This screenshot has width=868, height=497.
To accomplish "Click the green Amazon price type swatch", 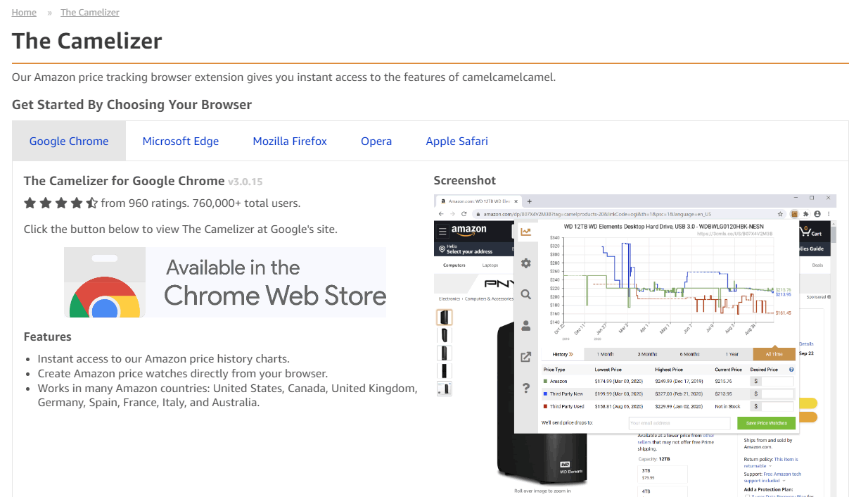I will [545, 381].
